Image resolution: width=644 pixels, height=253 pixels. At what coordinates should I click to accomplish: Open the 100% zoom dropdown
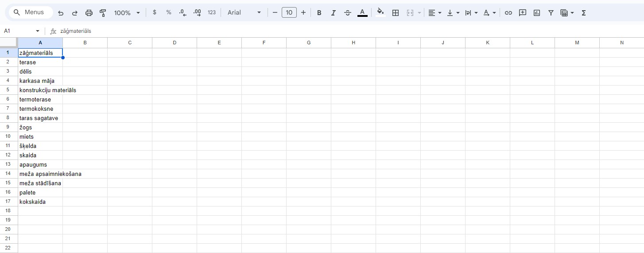point(127,13)
